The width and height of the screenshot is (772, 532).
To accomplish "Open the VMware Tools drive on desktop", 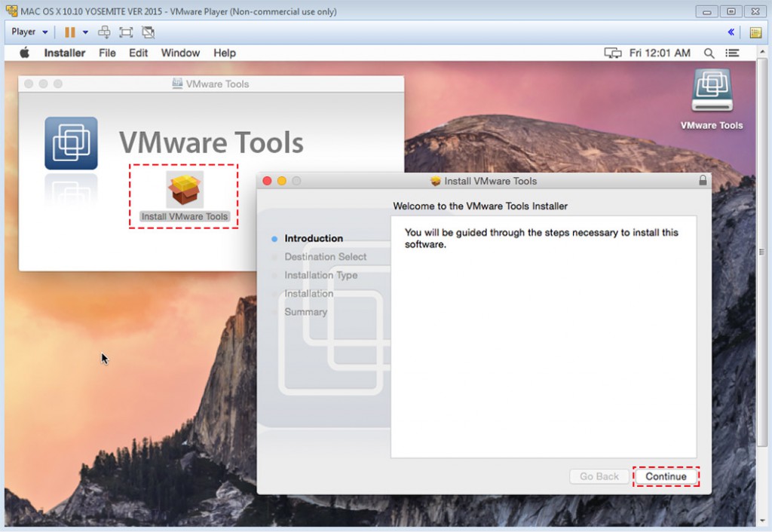I will tap(712, 99).
